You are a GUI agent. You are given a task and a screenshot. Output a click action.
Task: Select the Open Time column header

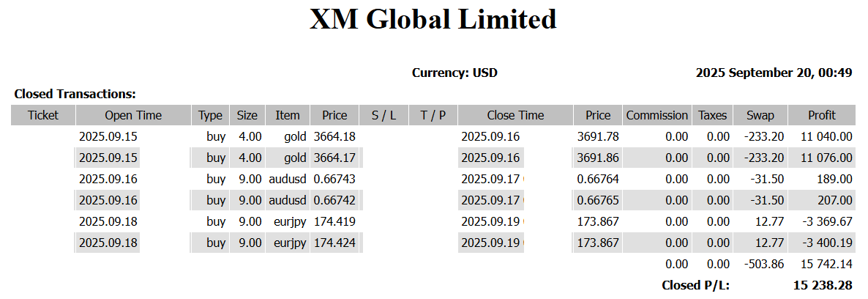pyautogui.click(x=133, y=115)
